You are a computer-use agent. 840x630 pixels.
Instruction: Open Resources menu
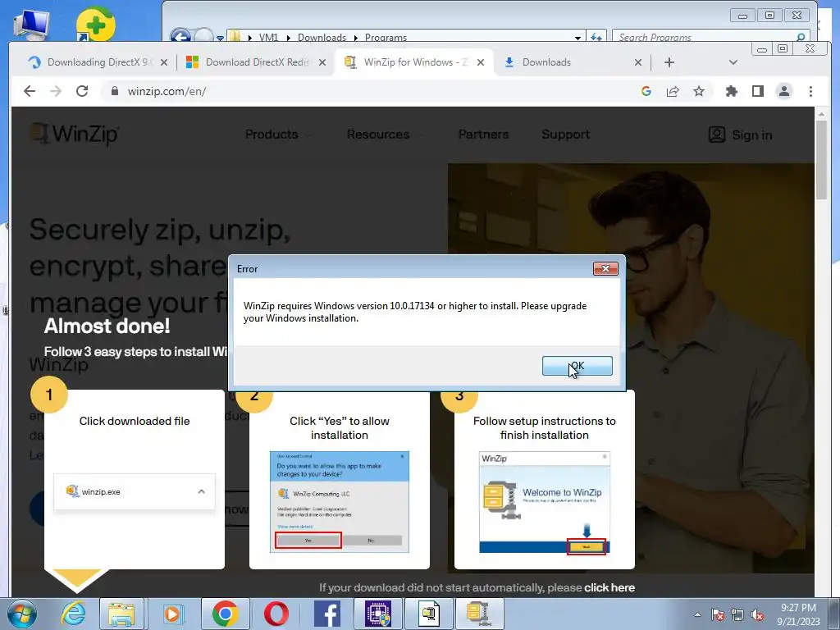(384, 135)
